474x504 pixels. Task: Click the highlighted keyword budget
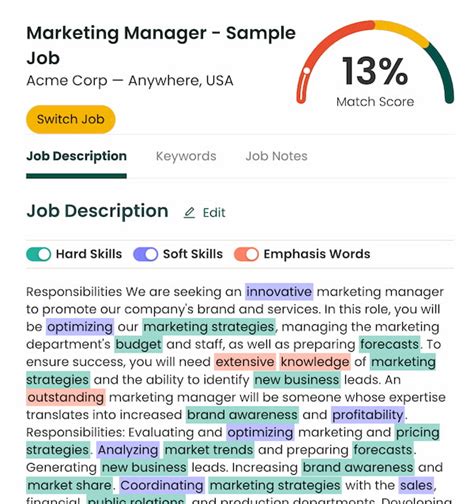[x=138, y=344]
